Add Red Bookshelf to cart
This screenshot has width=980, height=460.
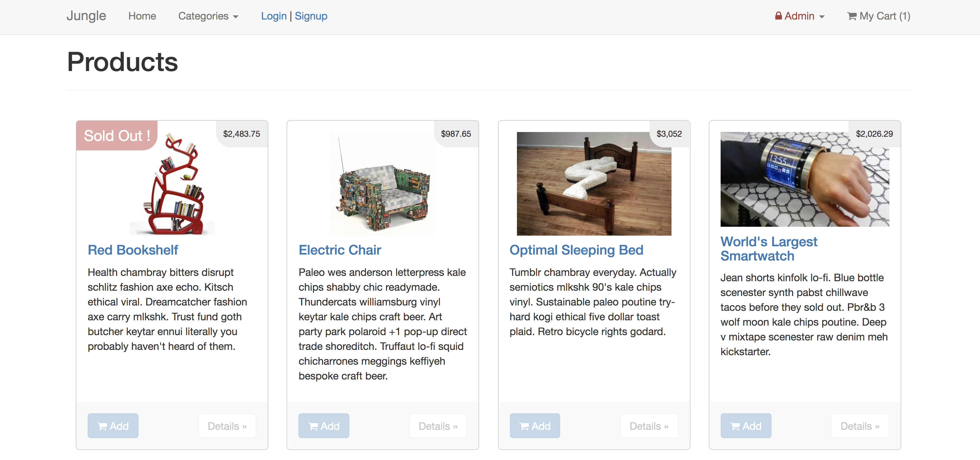pos(113,425)
